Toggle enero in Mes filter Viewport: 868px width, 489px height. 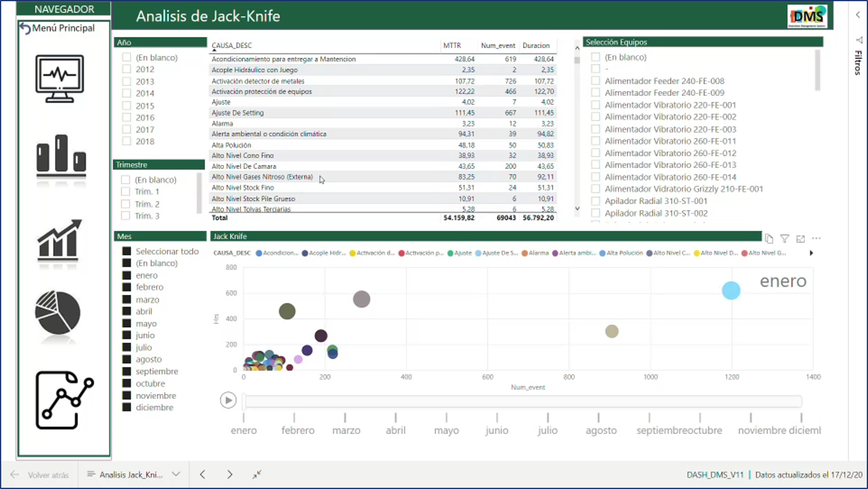[x=127, y=275]
